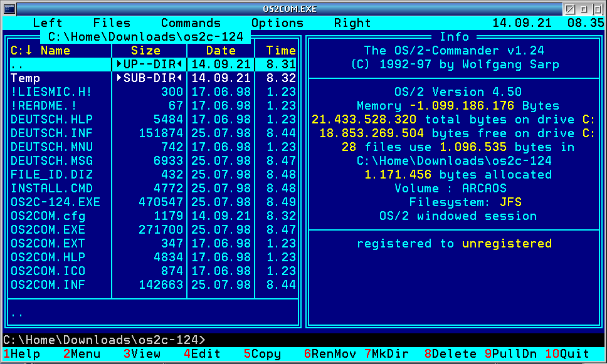Select file OS2COM.ICO
This screenshot has height=364, width=607.
[153, 271]
